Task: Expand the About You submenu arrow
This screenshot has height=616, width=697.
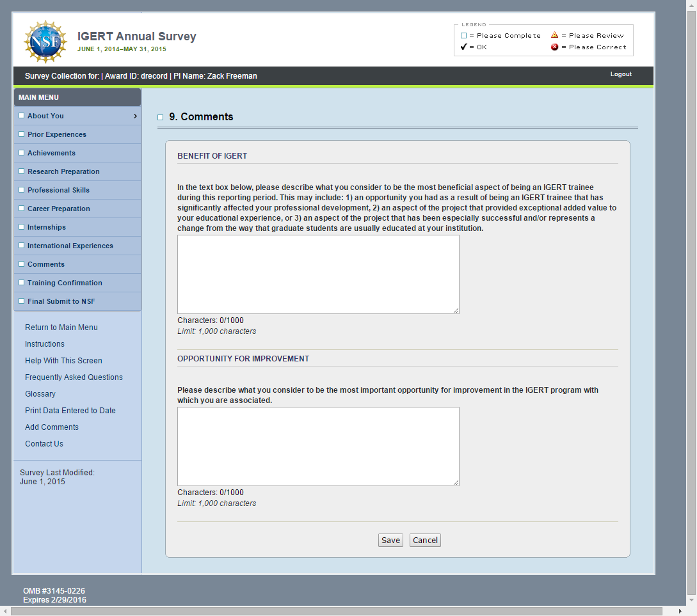Action: pyautogui.click(x=135, y=116)
